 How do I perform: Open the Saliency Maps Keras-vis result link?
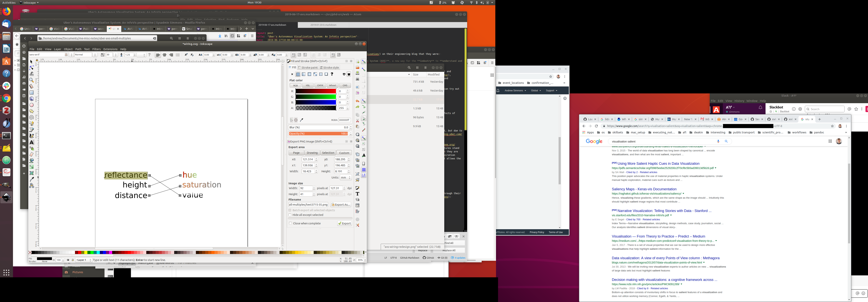(x=644, y=189)
